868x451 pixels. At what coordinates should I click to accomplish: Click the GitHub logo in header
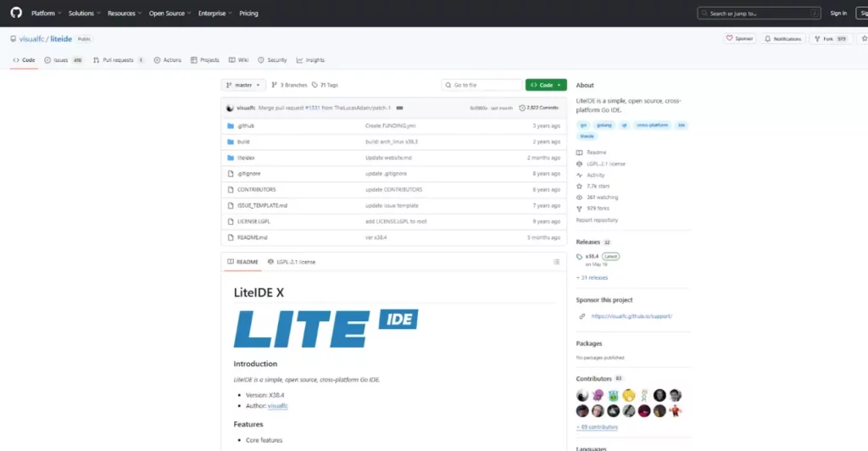[16, 14]
